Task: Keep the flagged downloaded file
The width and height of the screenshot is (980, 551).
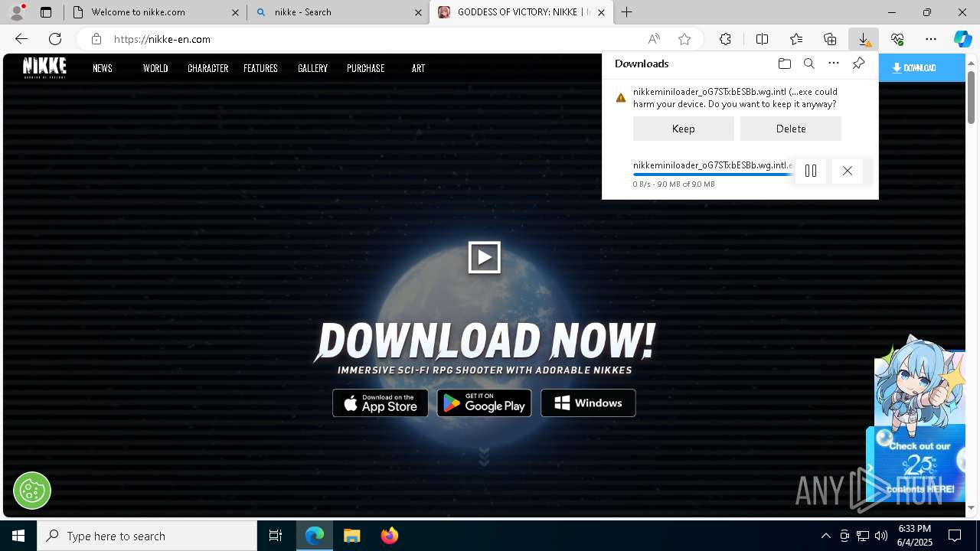Action: (x=684, y=129)
